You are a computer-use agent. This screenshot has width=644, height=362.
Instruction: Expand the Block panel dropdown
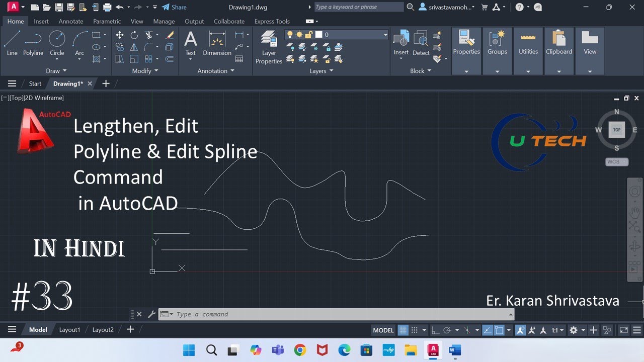point(421,71)
